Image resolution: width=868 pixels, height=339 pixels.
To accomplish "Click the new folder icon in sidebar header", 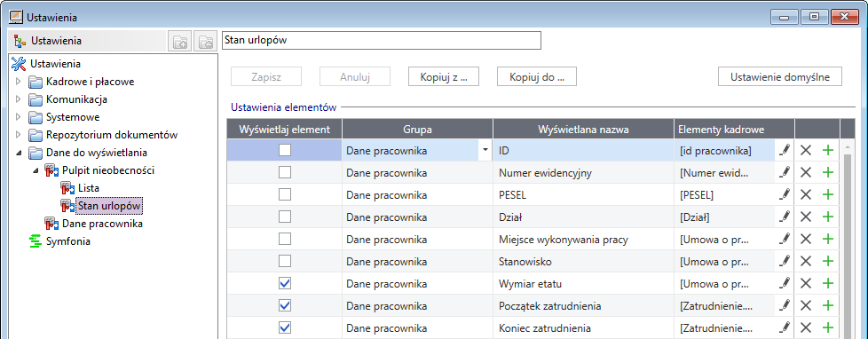I will point(180,42).
